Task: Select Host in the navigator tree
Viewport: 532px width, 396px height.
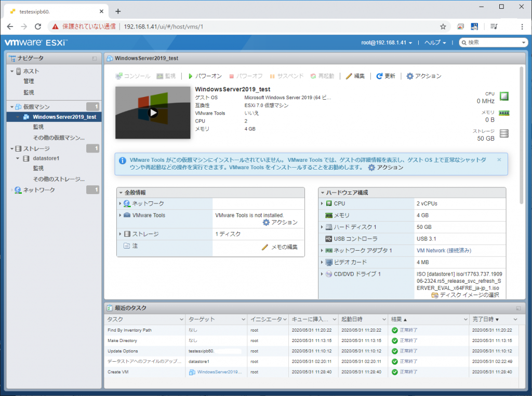Action: [x=31, y=71]
